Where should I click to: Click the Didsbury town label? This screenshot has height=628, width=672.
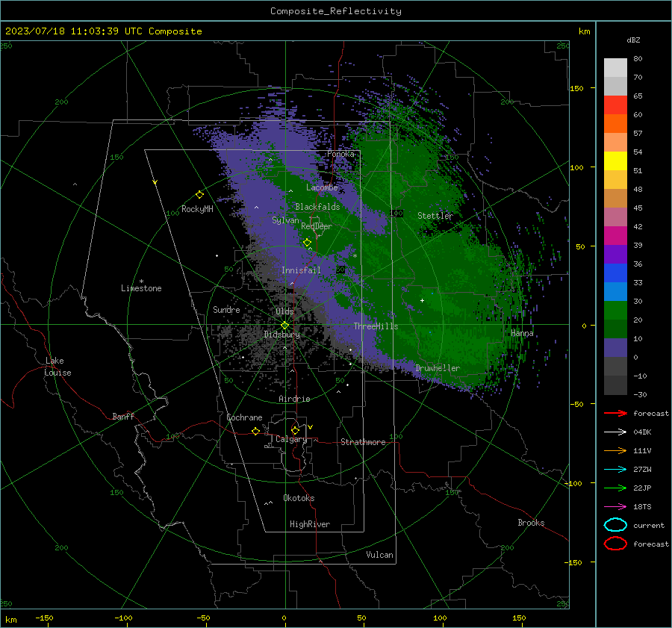281,335
